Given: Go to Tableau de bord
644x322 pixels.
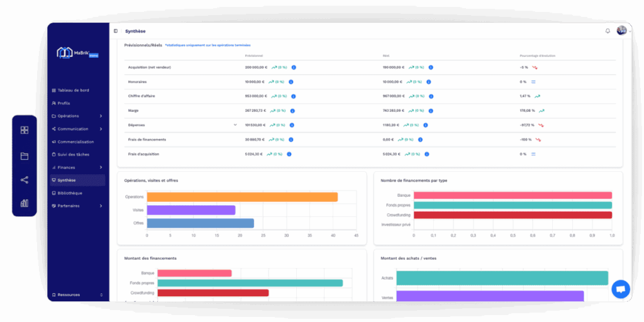Looking at the screenshot, I should pyautogui.click(x=73, y=90).
